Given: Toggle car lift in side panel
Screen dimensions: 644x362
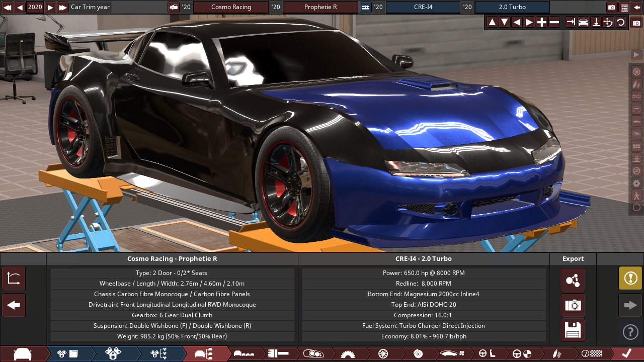Looking at the screenshot, I should coord(636,158).
